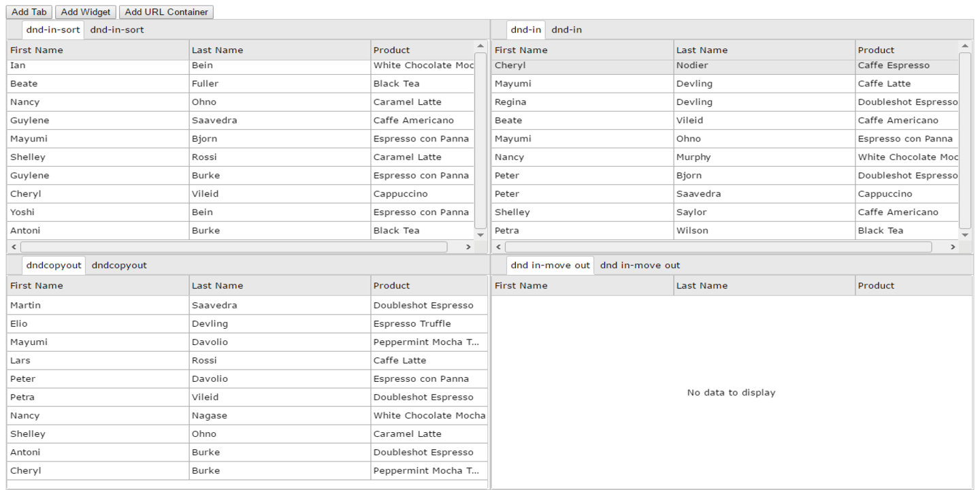Click the Saylor last name cell
980x490 pixels.
(764, 212)
